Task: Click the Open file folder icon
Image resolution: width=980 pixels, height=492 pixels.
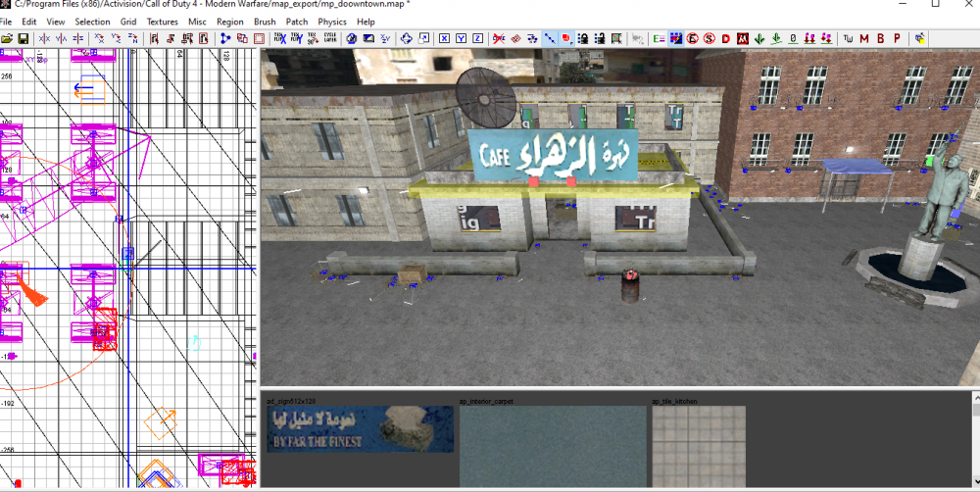Action: [7, 38]
